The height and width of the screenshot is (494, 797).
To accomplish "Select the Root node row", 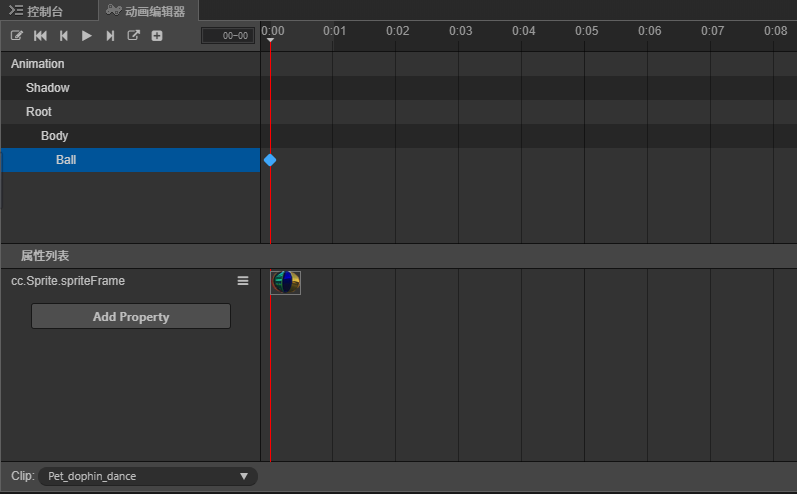I will (x=39, y=112).
